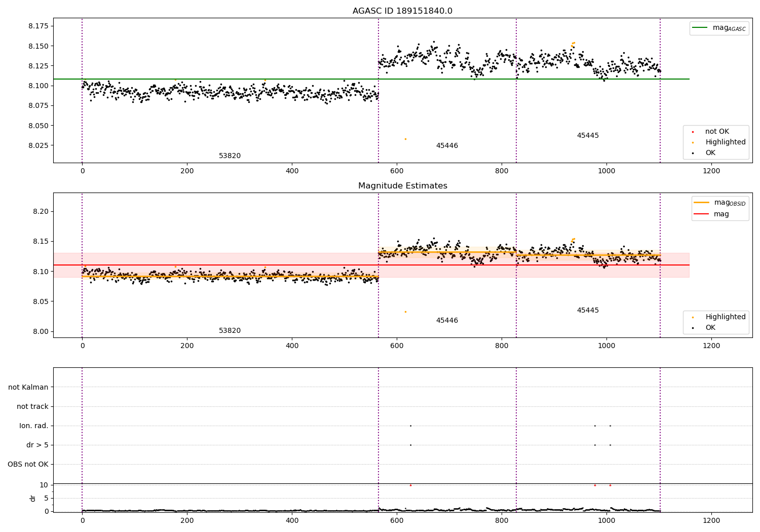Click the 1000 x-tick label under middle plot
The image size is (760, 532).
(606, 346)
